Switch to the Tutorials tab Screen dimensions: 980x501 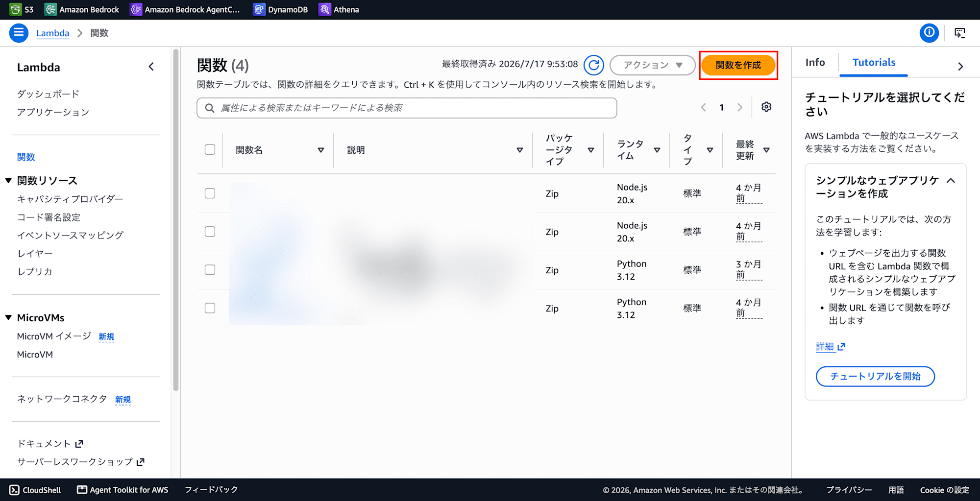pyautogui.click(x=874, y=62)
